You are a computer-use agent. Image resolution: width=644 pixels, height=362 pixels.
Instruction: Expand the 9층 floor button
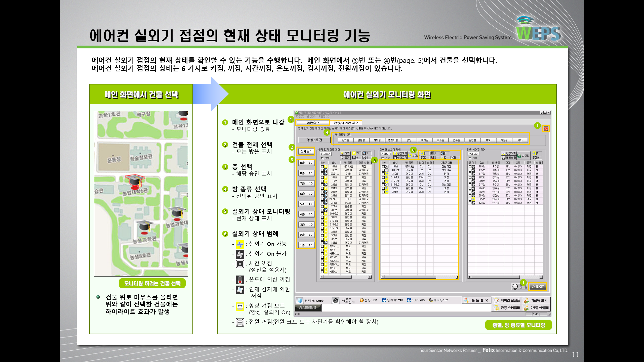[306, 163]
